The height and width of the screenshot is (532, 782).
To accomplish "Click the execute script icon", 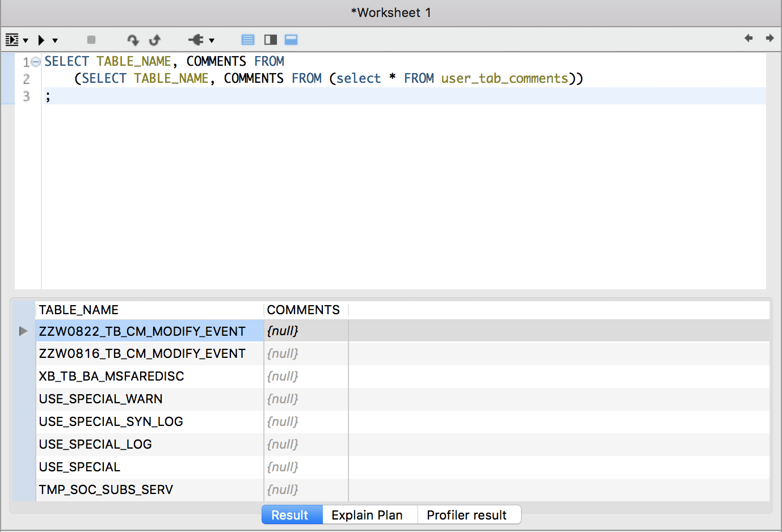I will pyautogui.click(x=12, y=40).
